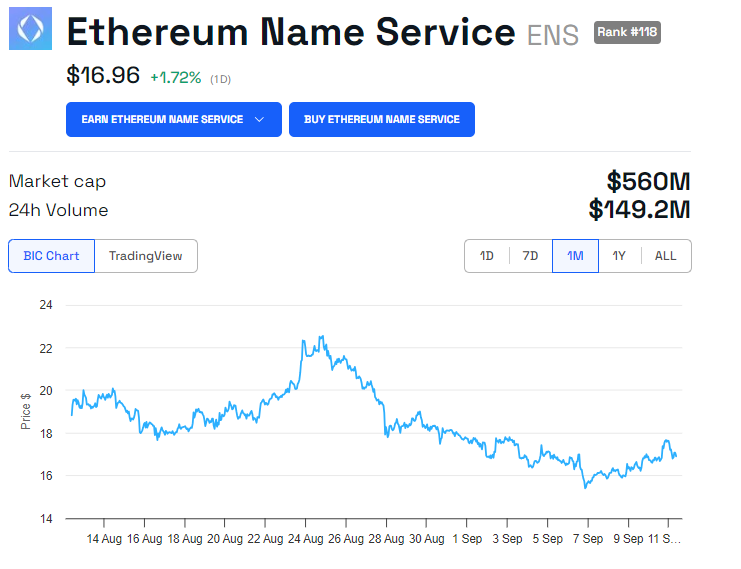The width and height of the screenshot is (741, 569).
Task: Expand the Earn Ethereum Name Service chevron
Action: [260, 119]
